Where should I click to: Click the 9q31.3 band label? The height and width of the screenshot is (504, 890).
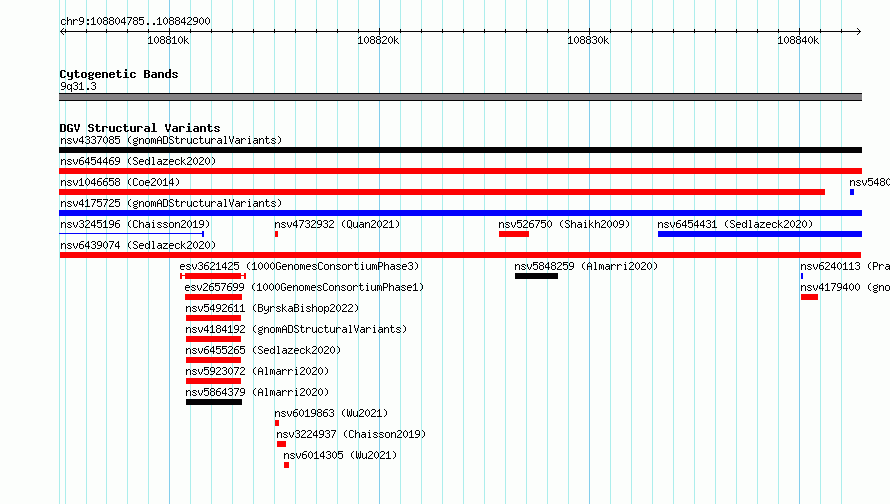pyautogui.click(x=78, y=86)
